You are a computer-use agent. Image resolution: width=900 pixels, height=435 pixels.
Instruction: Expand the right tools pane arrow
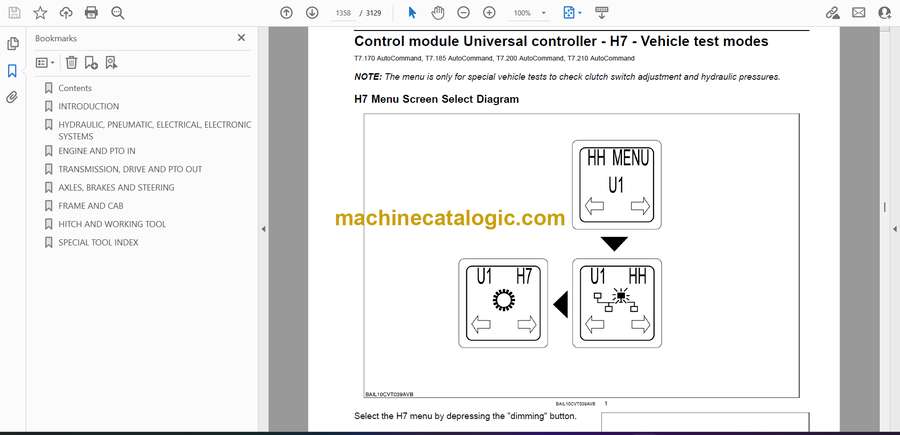tap(894, 229)
